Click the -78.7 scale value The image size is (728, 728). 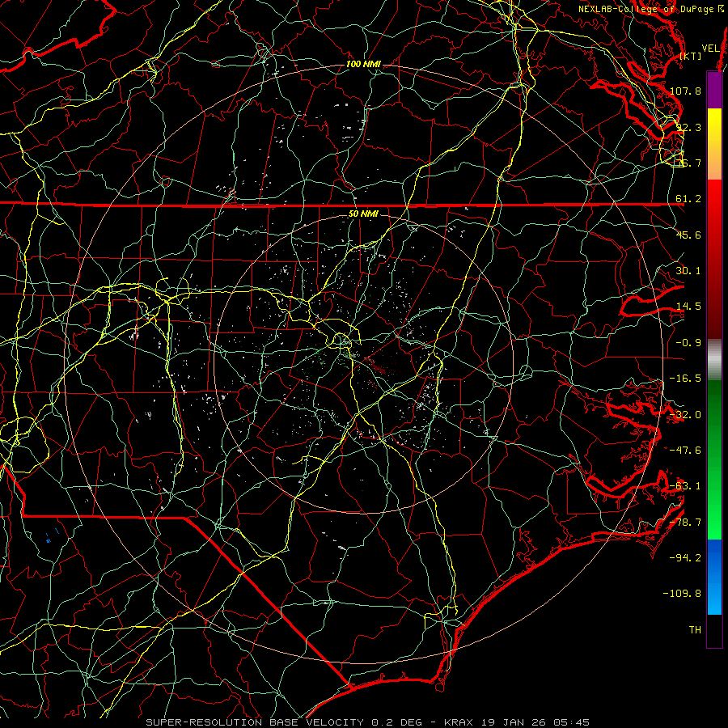click(685, 523)
